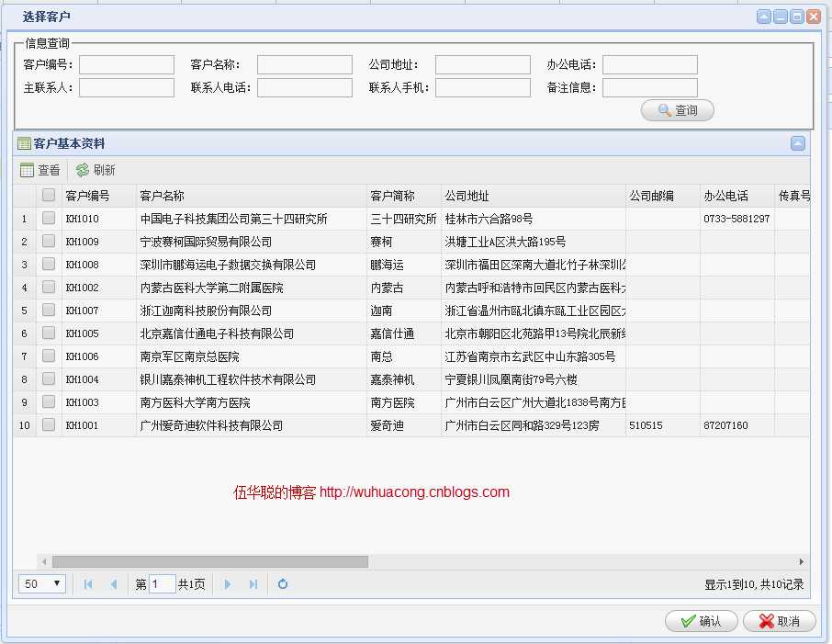Go to first page of grid
Viewport: 832px width, 644px height.
[x=88, y=584]
